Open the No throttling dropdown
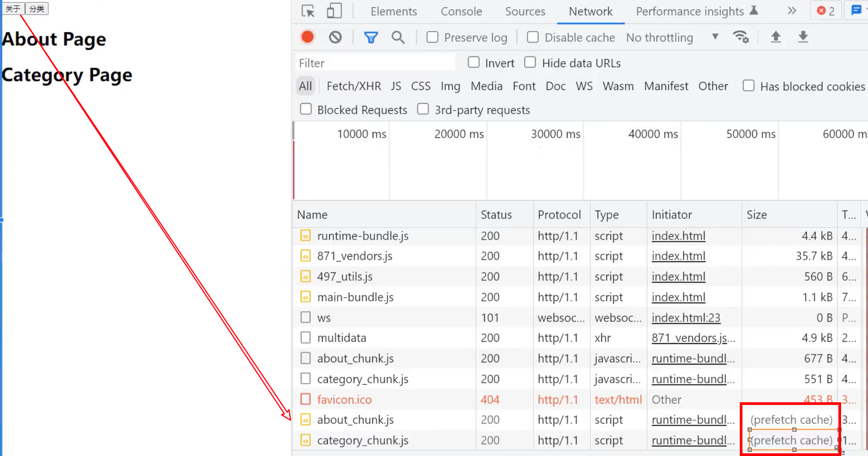 (x=672, y=38)
